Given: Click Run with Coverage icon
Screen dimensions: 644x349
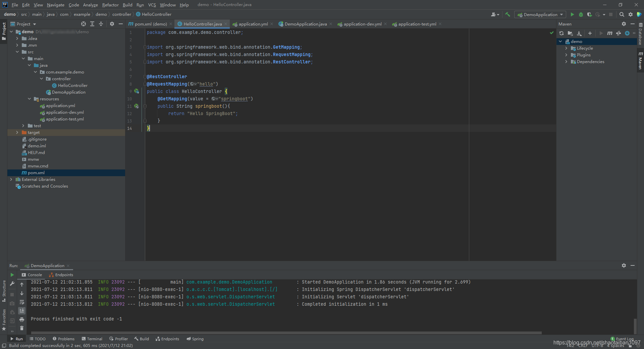Looking at the screenshot, I should click(589, 14).
